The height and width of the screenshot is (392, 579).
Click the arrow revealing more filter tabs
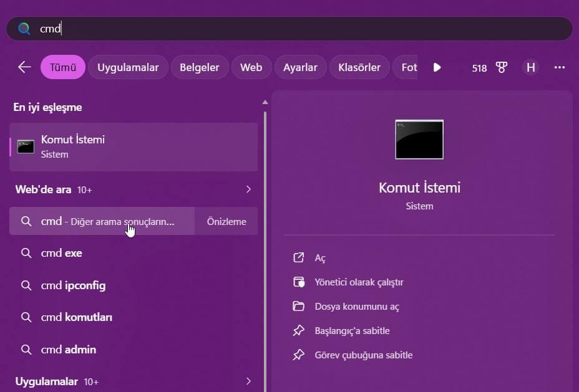436,67
